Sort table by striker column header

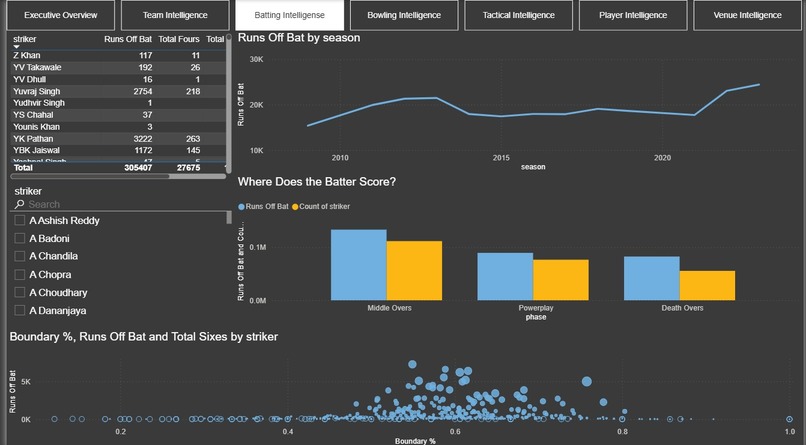pyautogui.click(x=25, y=39)
